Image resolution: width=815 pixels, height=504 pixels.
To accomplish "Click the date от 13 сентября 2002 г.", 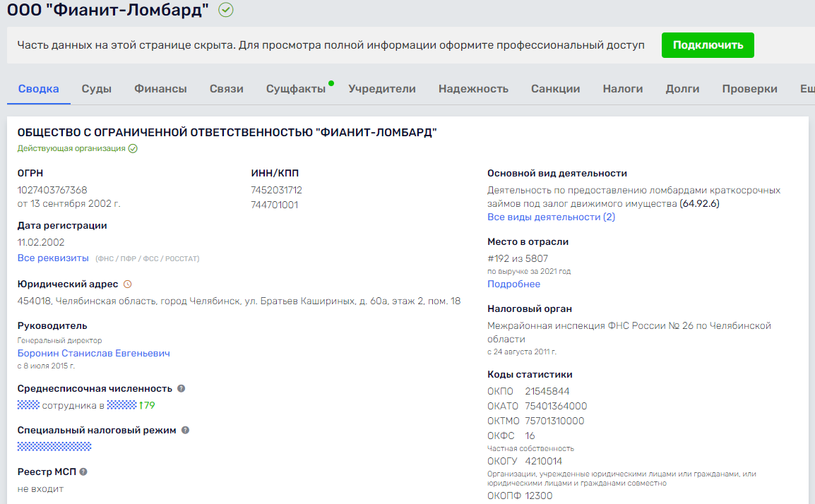I will (x=69, y=204).
